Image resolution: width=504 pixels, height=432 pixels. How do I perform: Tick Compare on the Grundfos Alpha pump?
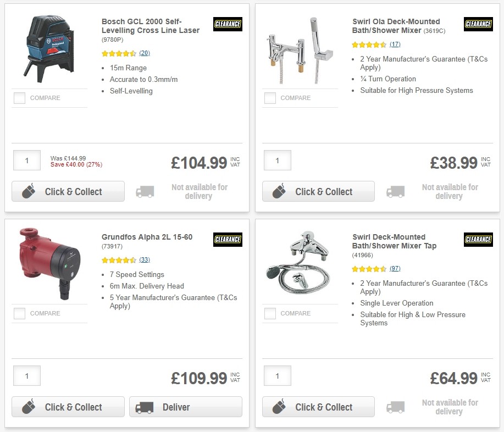coord(19,313)
